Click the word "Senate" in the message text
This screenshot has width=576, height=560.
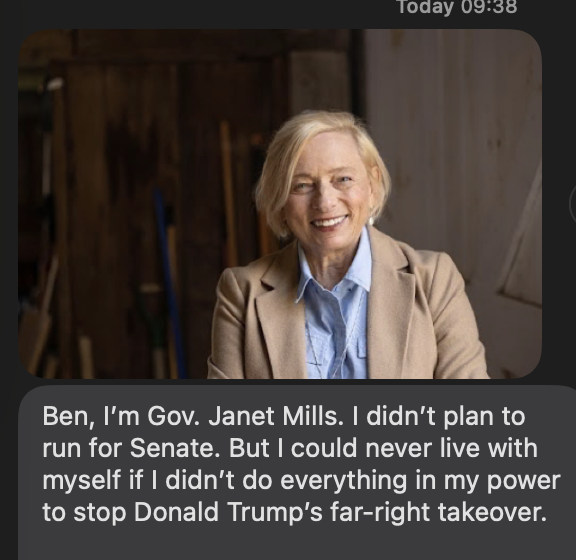point(174,448)
